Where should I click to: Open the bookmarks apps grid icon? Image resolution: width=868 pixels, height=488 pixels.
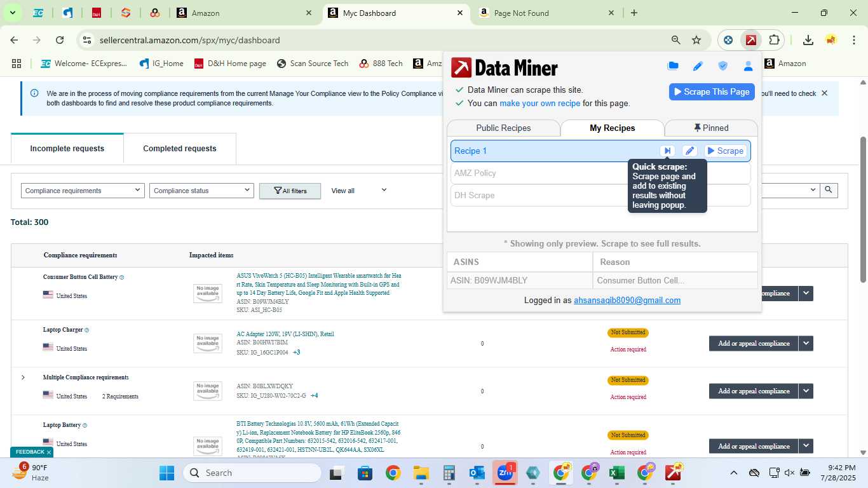click(x=17, y=64)
